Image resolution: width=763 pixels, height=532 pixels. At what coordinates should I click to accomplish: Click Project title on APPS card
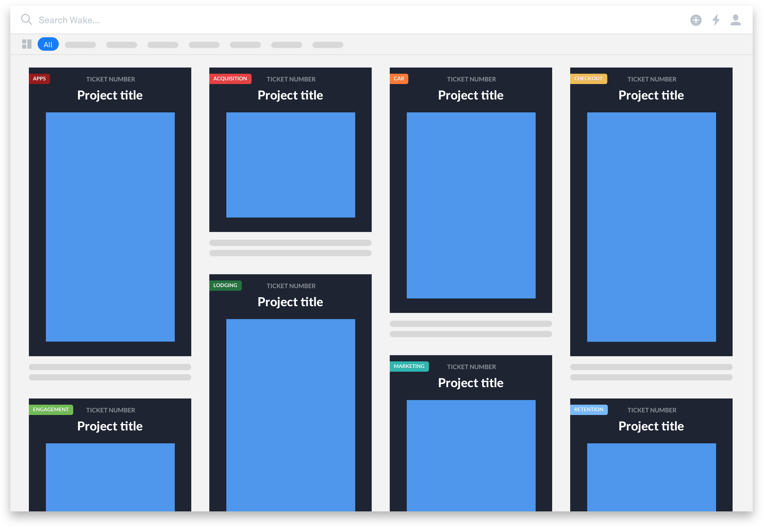click(110, 96)
